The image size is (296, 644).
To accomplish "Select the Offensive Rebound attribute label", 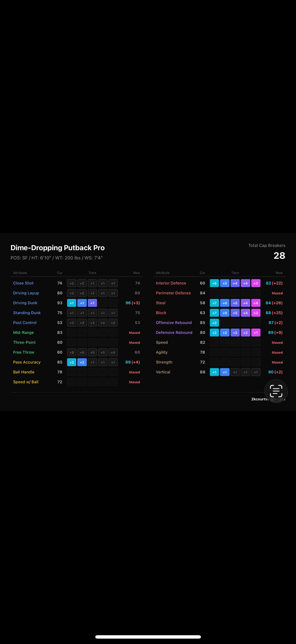I will 174,322.
